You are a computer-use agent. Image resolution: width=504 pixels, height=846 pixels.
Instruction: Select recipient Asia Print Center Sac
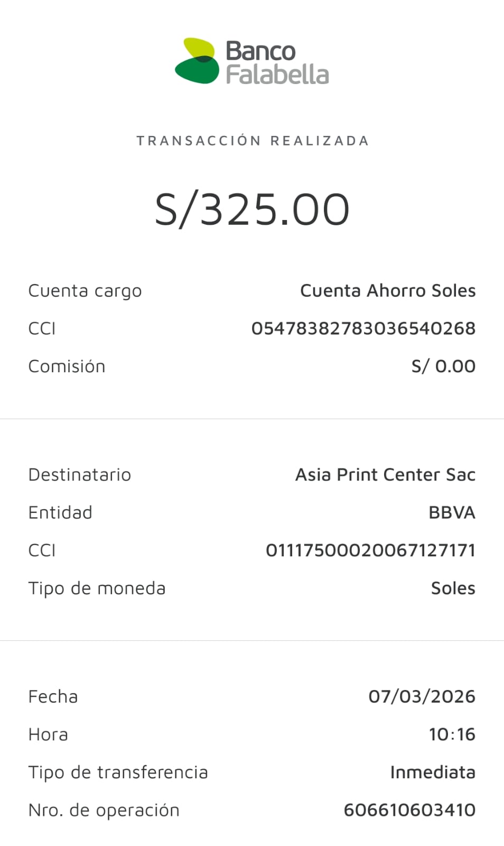(385, 474)
